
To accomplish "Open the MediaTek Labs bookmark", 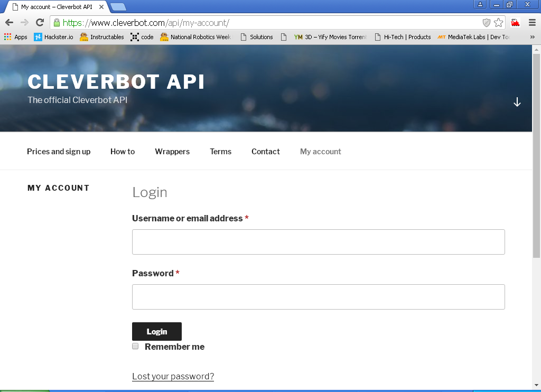I will click(473, 37).
